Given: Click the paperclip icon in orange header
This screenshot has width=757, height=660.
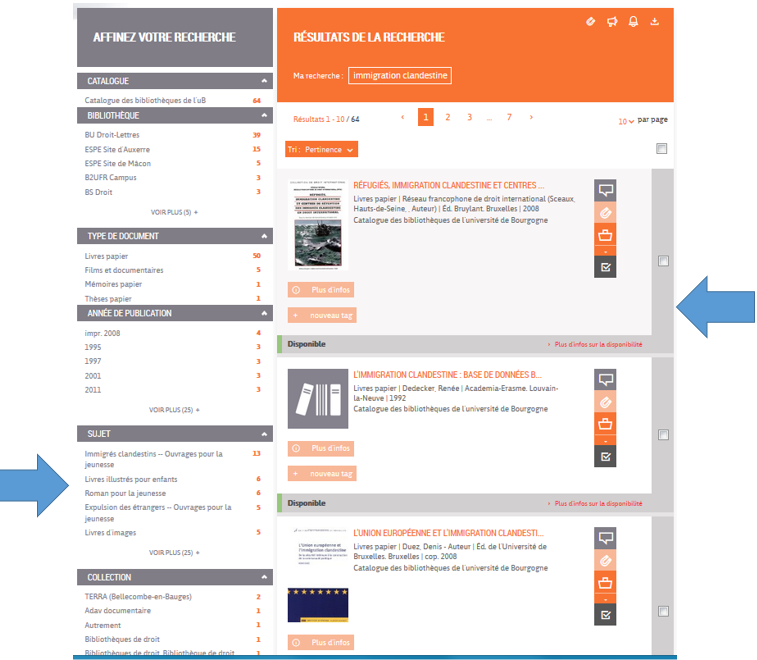Looking at the screenshot, I should pos(590,21).
